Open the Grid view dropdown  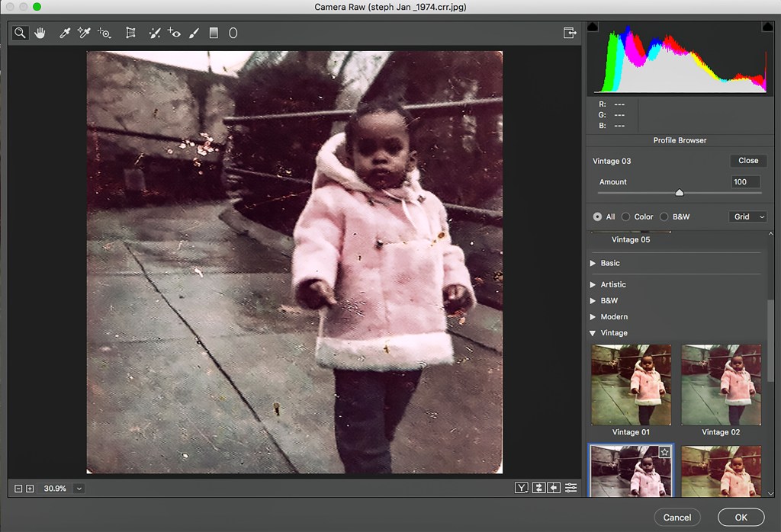click(748, 216)
